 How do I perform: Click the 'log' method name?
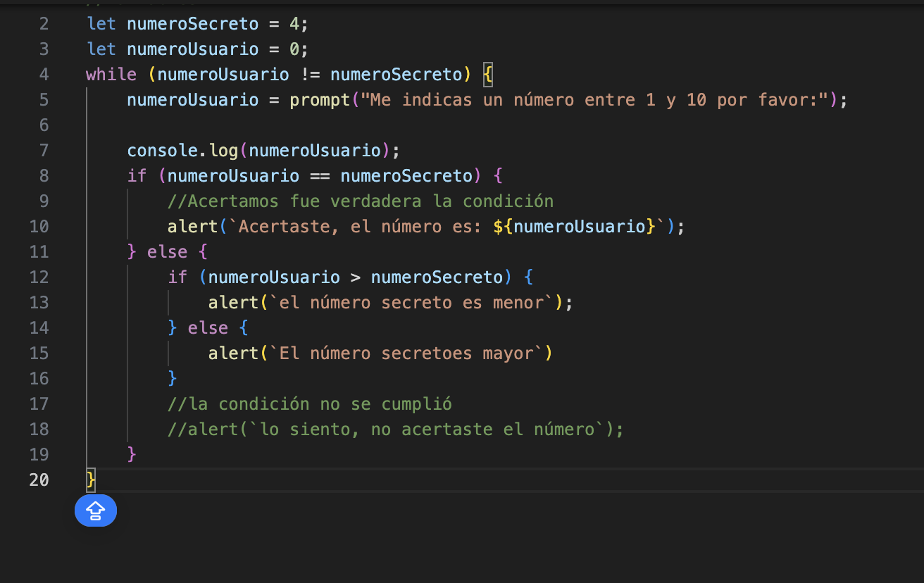tap(224, 151)
